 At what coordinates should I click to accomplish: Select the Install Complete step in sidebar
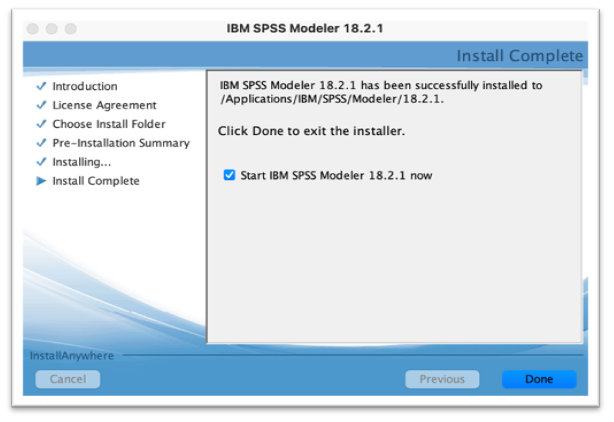pos(96,181)
